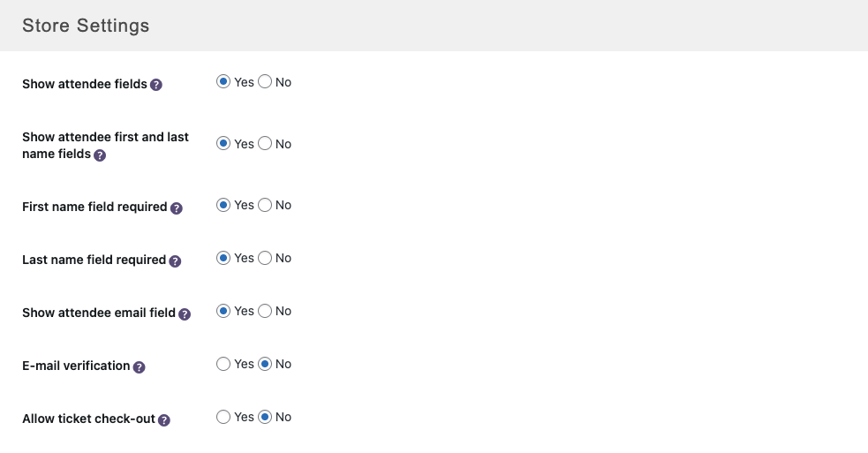The image size is (868, 453).
Task: Select Yes for Show attendee fields
Action: (223, 82)
